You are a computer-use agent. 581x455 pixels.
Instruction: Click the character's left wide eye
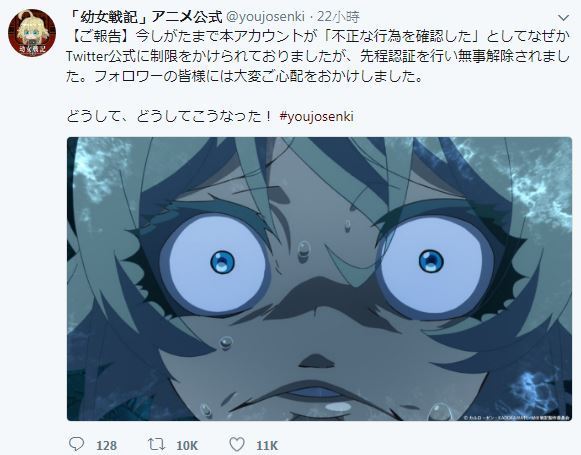point(218,262)
